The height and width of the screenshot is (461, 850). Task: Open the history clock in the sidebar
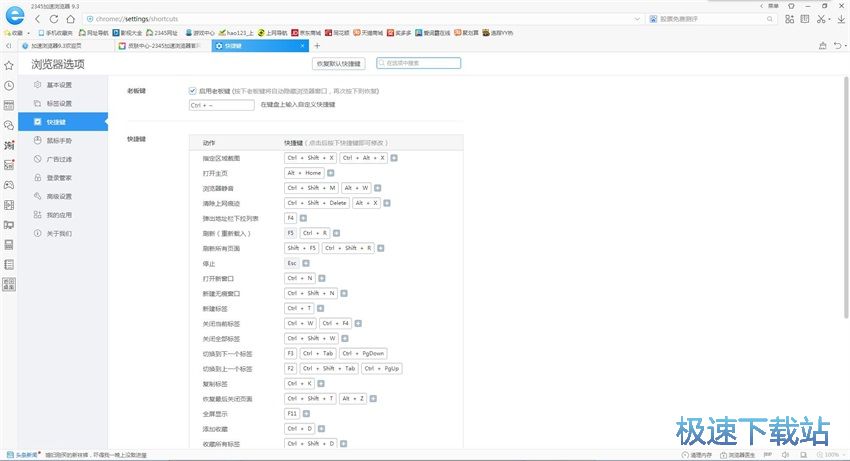coord(9,86)
